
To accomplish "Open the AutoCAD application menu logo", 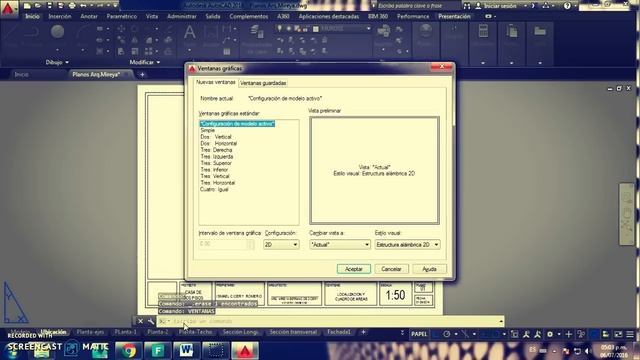I will click(8, 9).
